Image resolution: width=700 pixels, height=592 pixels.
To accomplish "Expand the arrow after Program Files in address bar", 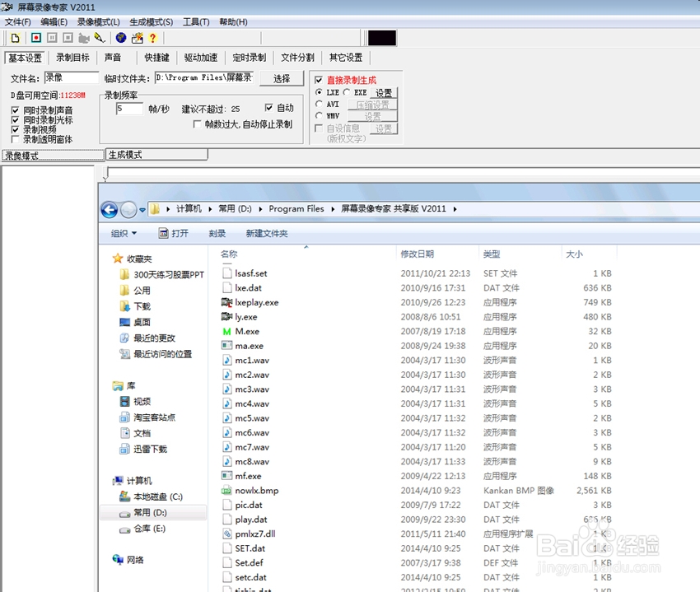I will (333, 209).
